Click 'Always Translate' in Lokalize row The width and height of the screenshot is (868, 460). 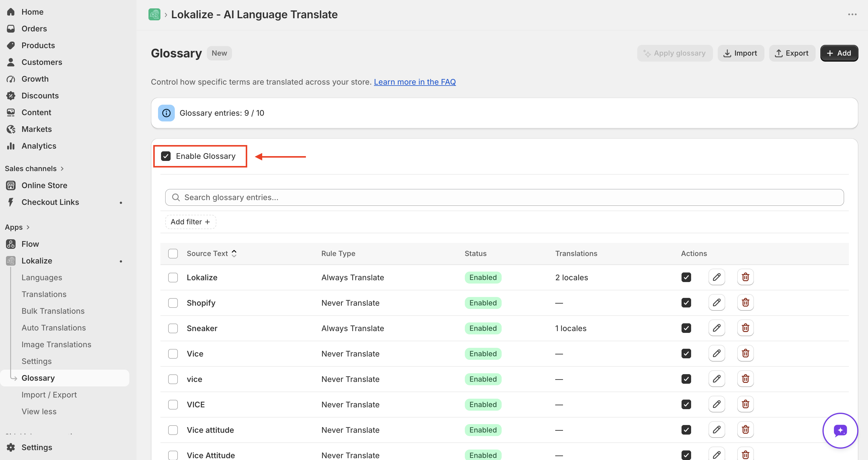pyautogui.click(x=353, y=278)
